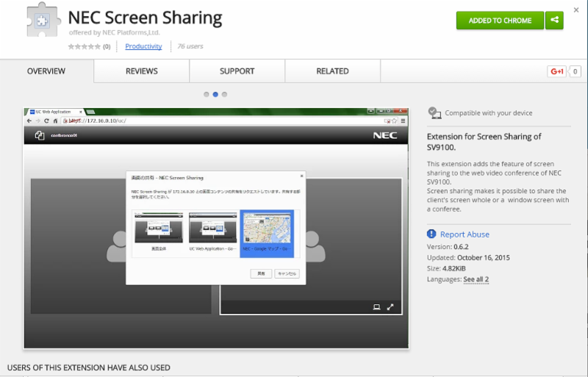Click the offered by NEC Platforms,Ltd. text
The height and width of the screenshot is (377, 588).
point(115,32)
